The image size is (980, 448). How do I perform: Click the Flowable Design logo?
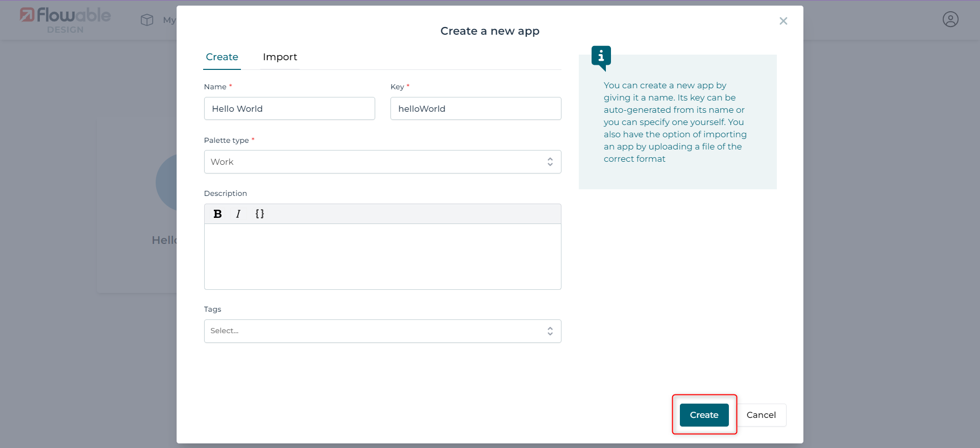coord(65,19)
